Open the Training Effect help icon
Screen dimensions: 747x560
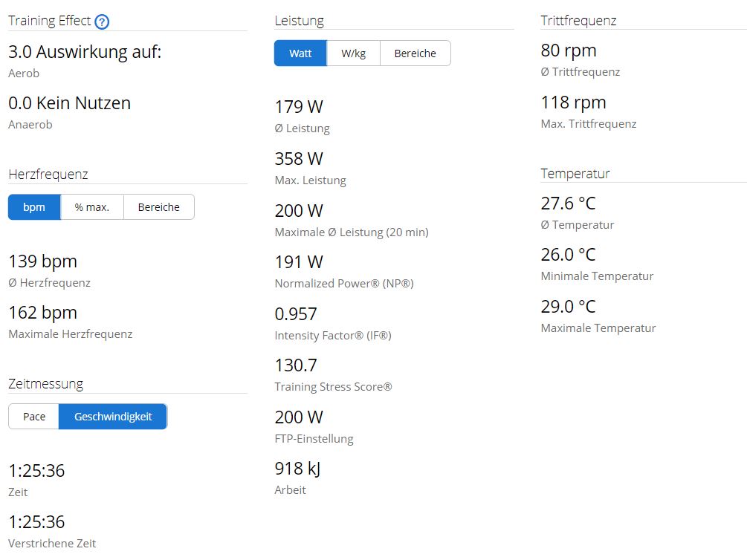click(103, 22)
